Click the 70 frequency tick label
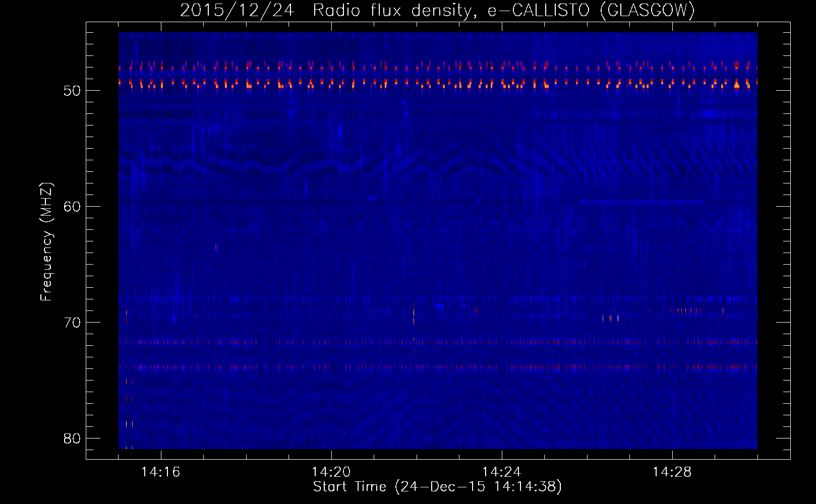Image resolution: width=816 pixels, height=504 pixels. (72, 323)
